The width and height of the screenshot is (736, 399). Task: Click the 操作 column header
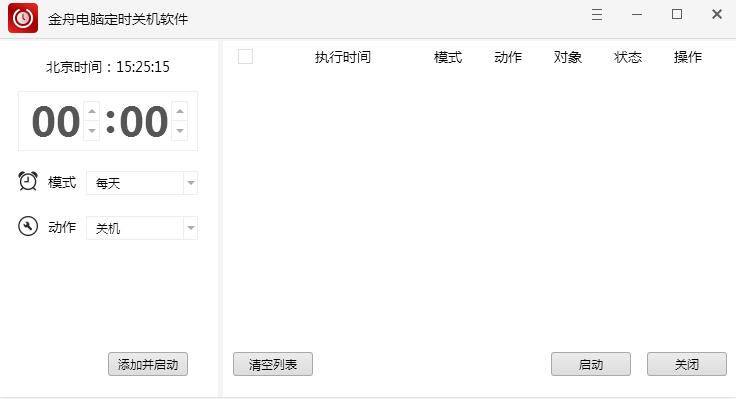click(688, 57)
